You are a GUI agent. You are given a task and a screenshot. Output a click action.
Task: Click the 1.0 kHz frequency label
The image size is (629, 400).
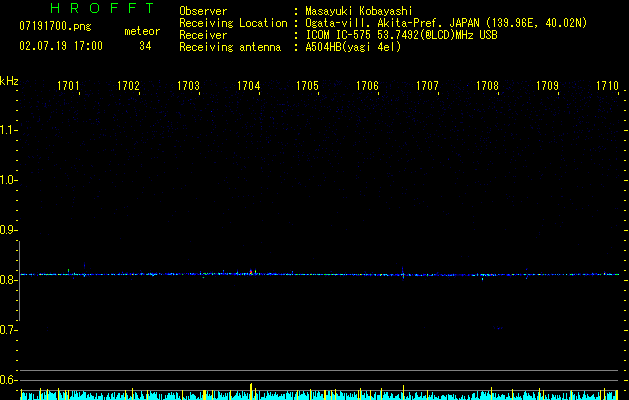(x=8, y=180)
